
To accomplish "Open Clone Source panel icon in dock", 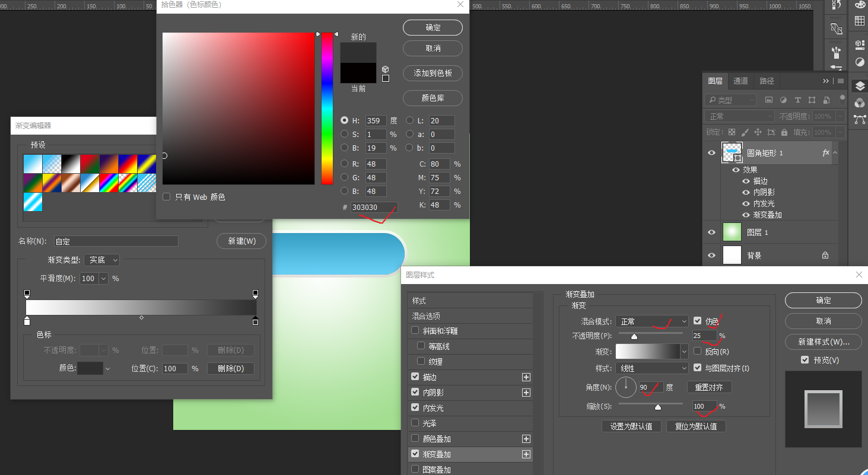I will (x=837, y=28).
